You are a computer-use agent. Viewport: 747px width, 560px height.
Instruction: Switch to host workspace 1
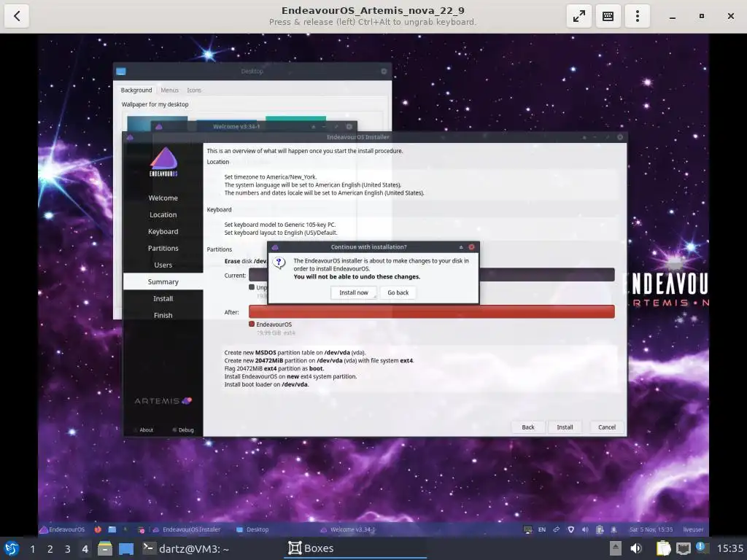pos(32,549)
